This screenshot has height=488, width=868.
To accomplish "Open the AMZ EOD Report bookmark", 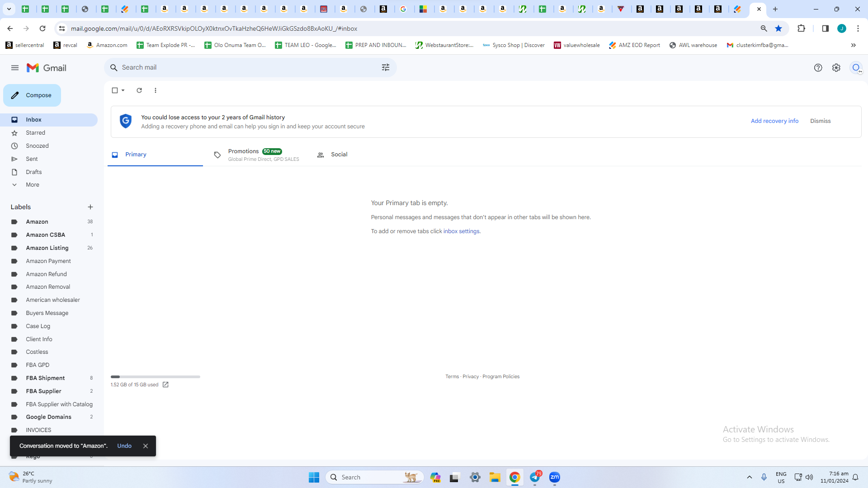I will 634,45.
